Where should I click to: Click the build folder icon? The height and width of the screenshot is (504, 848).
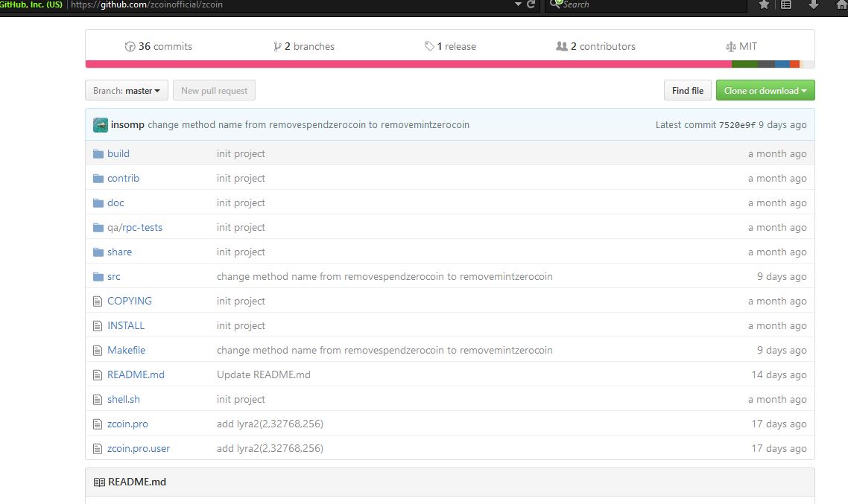tap(98, 154)
